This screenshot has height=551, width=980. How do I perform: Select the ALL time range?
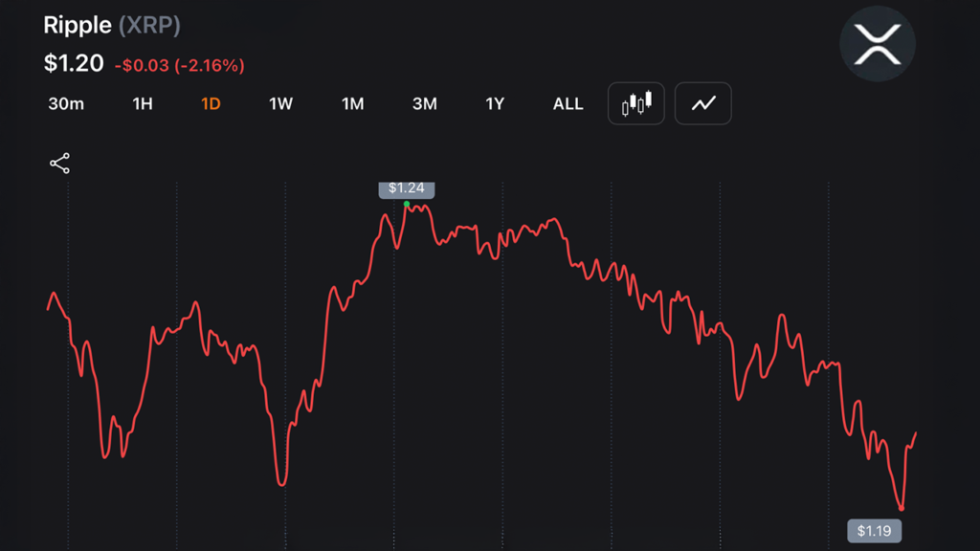pos(568,103)
